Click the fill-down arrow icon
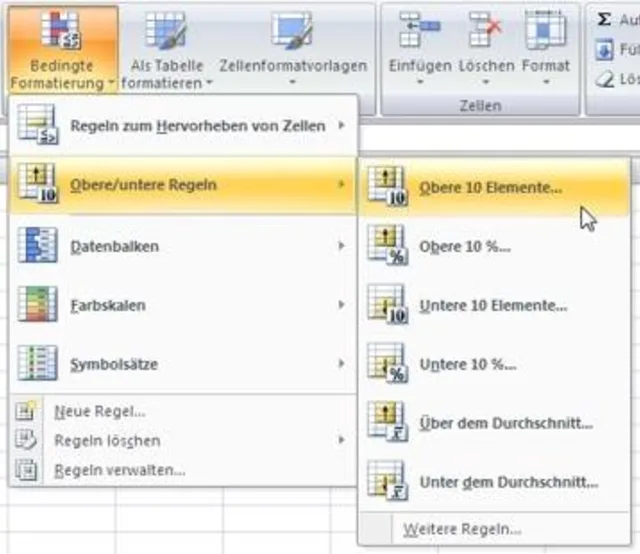Screen dimensions: 640x554 [604, 50]
